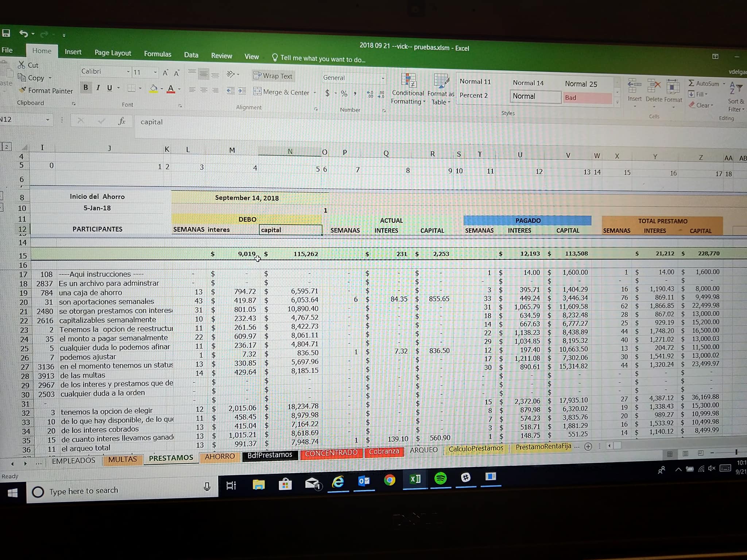Open Conditional Formatting

click(x=408, y=89)
